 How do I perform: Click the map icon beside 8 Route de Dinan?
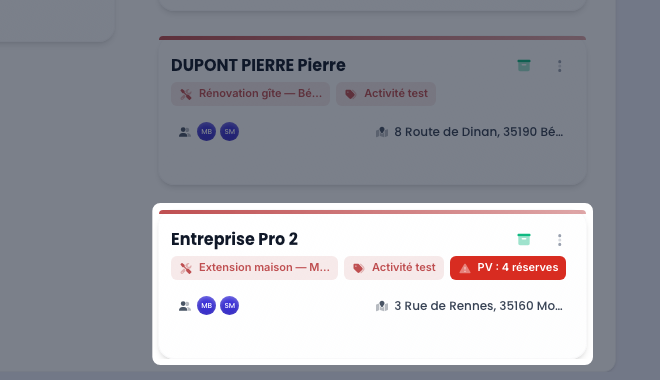tap(382, 132)
